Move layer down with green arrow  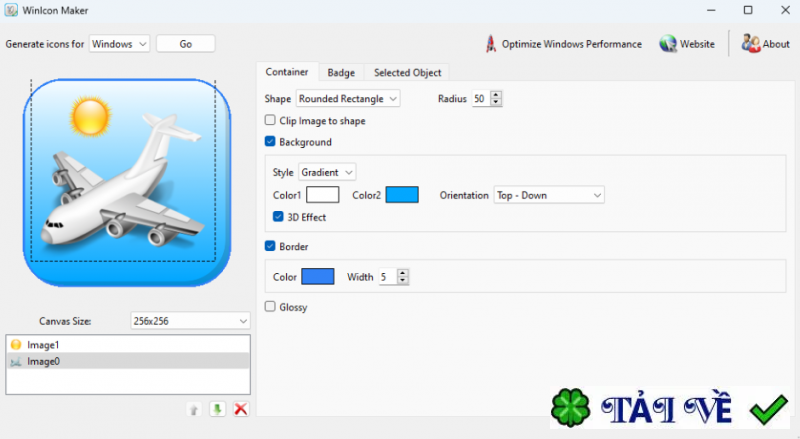217,409
